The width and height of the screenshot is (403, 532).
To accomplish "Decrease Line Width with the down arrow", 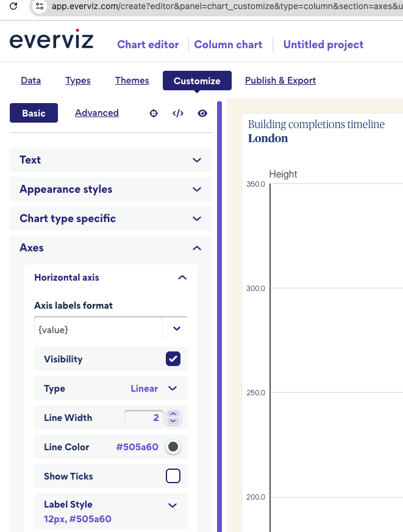I will point(173,421).
